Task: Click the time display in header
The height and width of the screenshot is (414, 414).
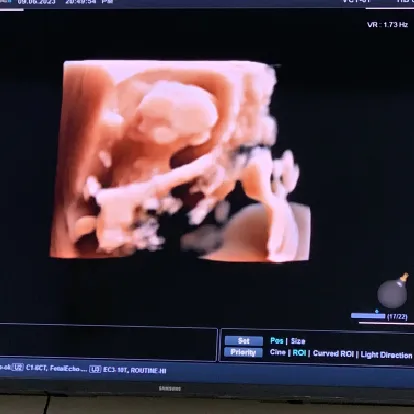Action: tap(89, 2)
